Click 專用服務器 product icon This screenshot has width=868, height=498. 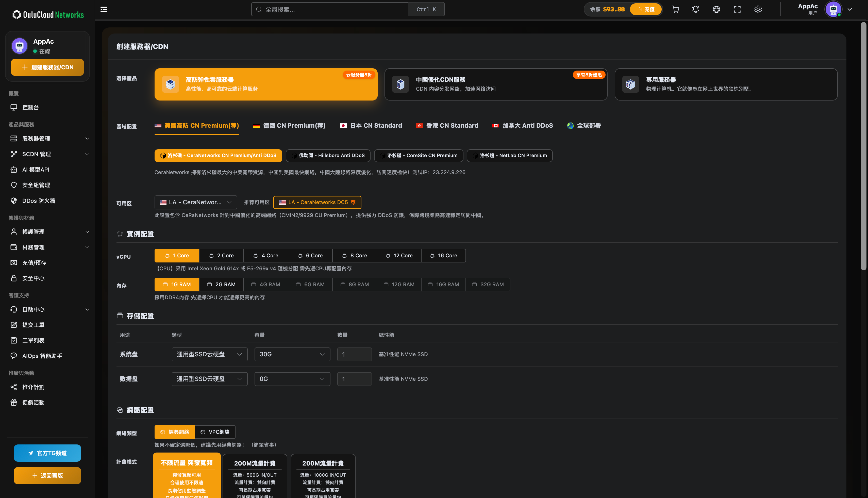[630, 84]
